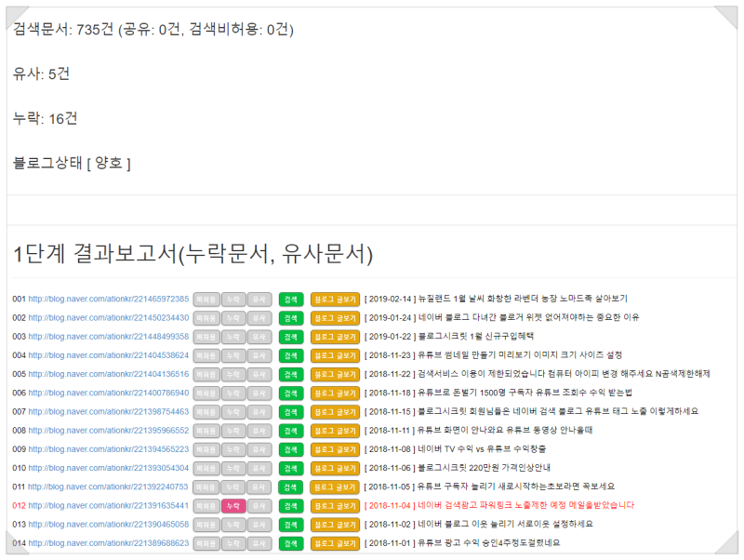Click orange 블로그 글보기 button in row 006
This screenshot has width=744, height=560.
click(335, 393)
